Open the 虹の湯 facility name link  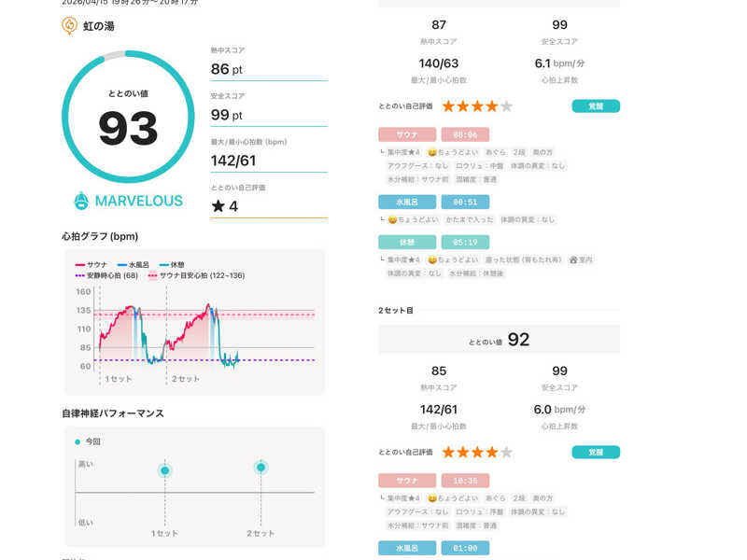click(x=98, y=26)
